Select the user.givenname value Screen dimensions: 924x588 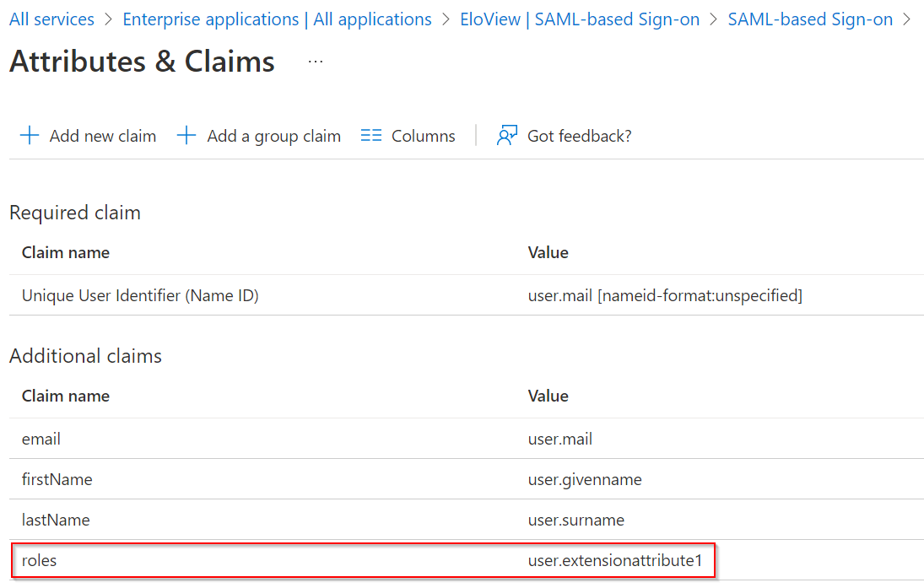pos(585,479)
